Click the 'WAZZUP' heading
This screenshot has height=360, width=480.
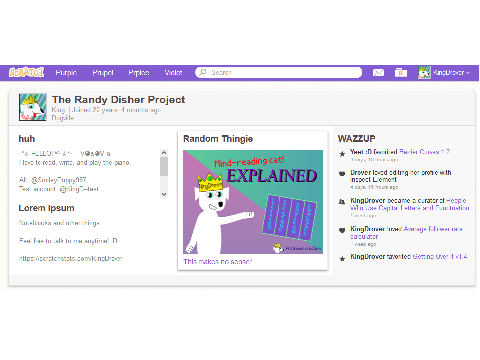[x=356, y=139]
